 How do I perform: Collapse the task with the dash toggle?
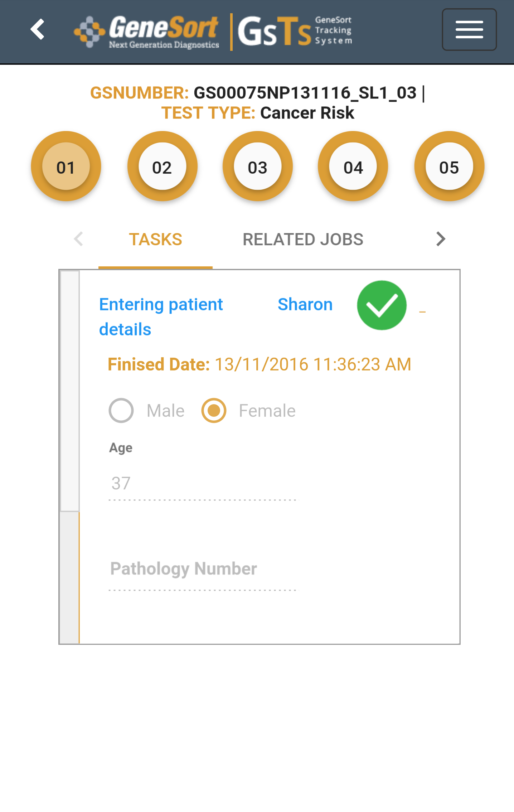422,312
